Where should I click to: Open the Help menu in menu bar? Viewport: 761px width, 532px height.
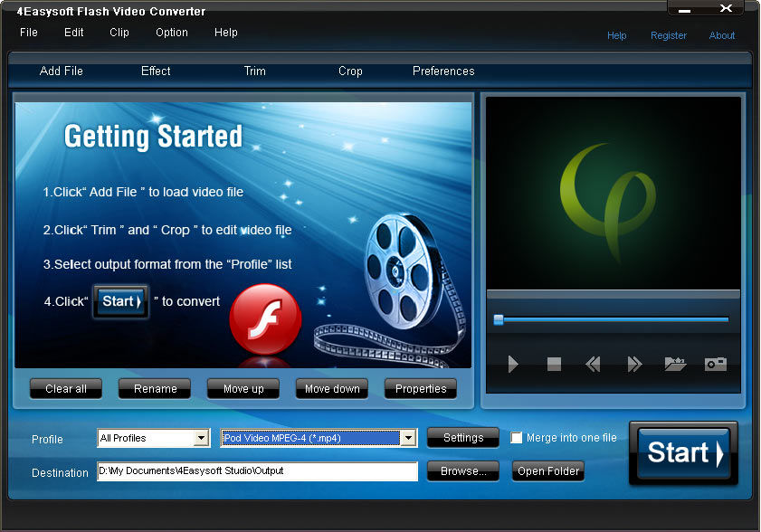coord(226,33)
